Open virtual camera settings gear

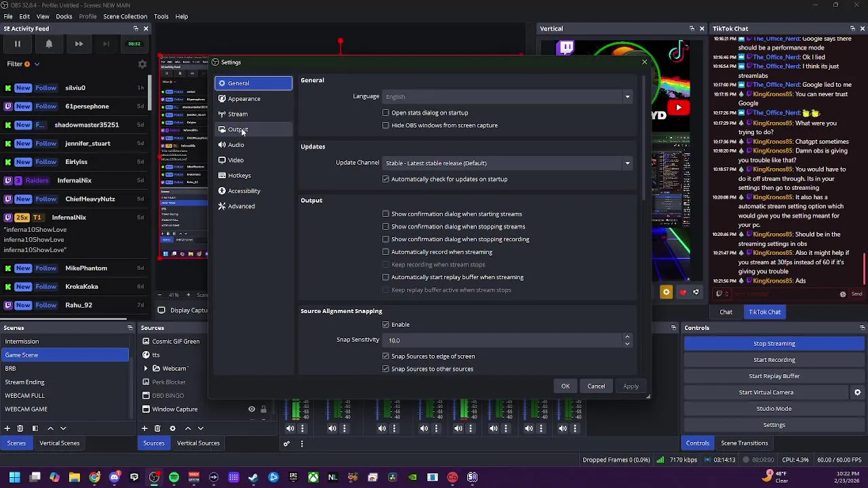point(857,392)
